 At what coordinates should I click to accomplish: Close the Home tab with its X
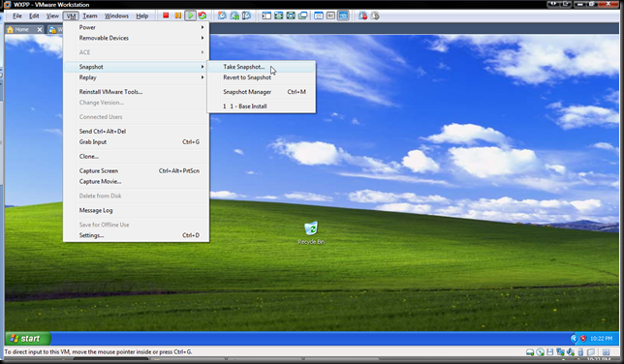click(x=40, y=29)
